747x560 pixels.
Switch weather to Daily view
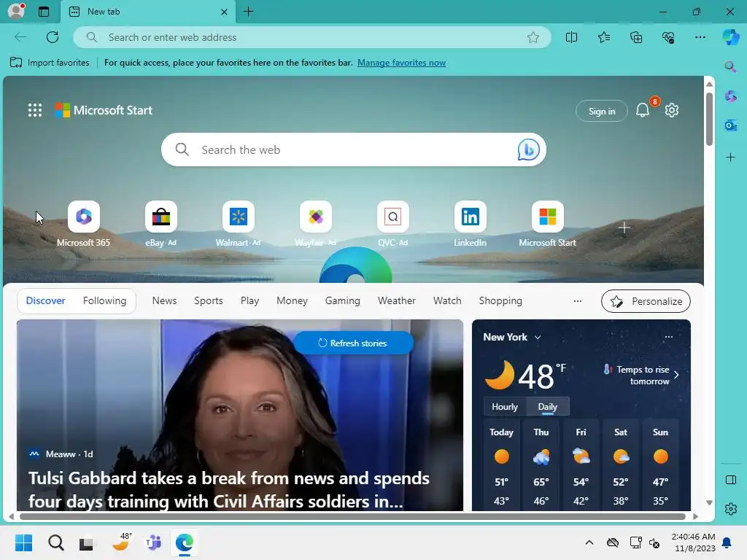pyautogui.click(x=547, y=407)
